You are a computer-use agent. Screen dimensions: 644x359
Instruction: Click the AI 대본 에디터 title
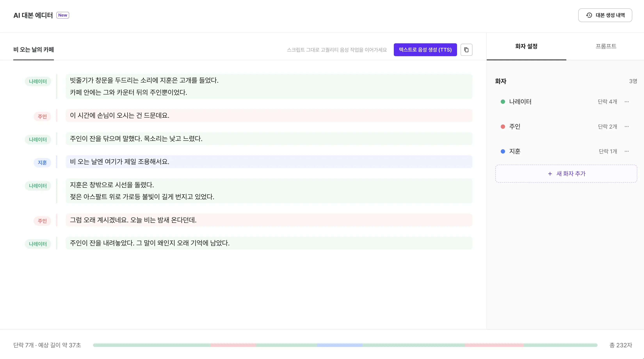click(x=33, y=15)
